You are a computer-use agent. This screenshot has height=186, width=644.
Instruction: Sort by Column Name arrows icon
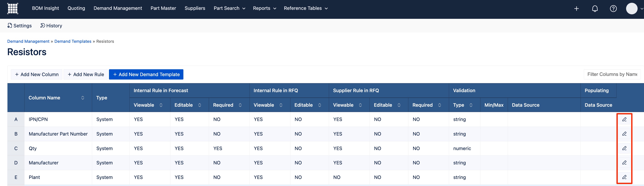tap(83, 98)
